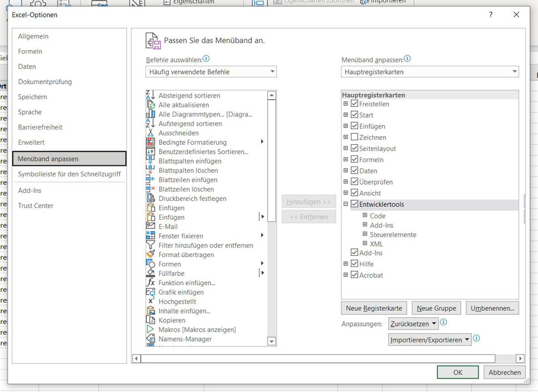
Task: Click the command list scroll-down arrow
Action: pyautogui.click(x=271, y=341)
